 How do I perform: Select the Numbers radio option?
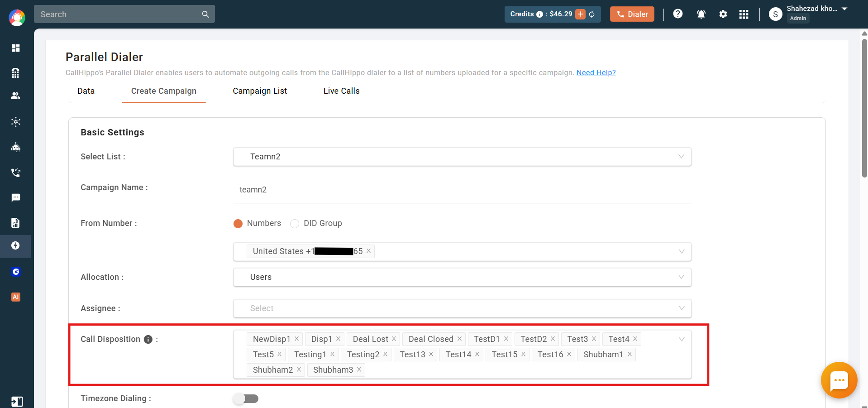[238, 223]
